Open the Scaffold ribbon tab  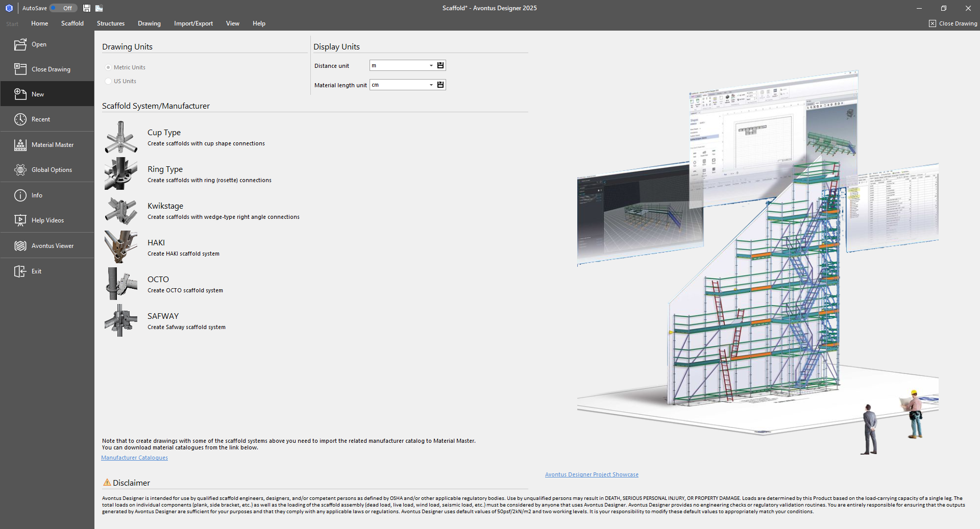72,23
